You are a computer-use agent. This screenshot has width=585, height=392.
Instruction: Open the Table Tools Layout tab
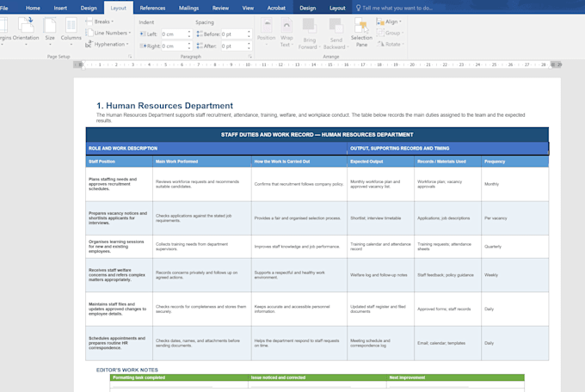[x=337, y=8]
